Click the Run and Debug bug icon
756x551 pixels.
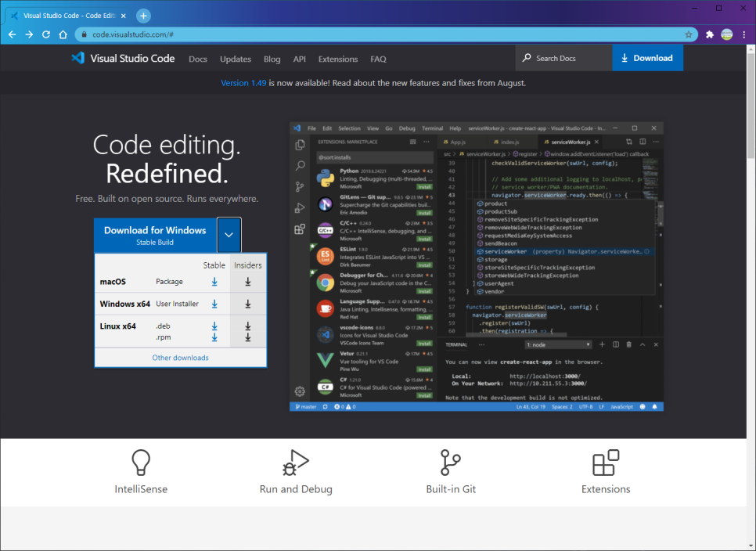pos(296,463)
